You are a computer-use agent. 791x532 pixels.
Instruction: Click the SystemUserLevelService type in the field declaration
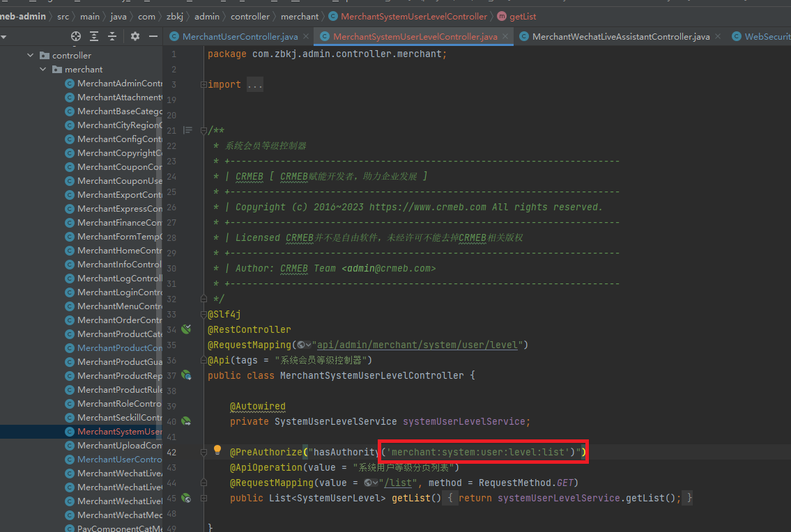click(x=335, y=421)
